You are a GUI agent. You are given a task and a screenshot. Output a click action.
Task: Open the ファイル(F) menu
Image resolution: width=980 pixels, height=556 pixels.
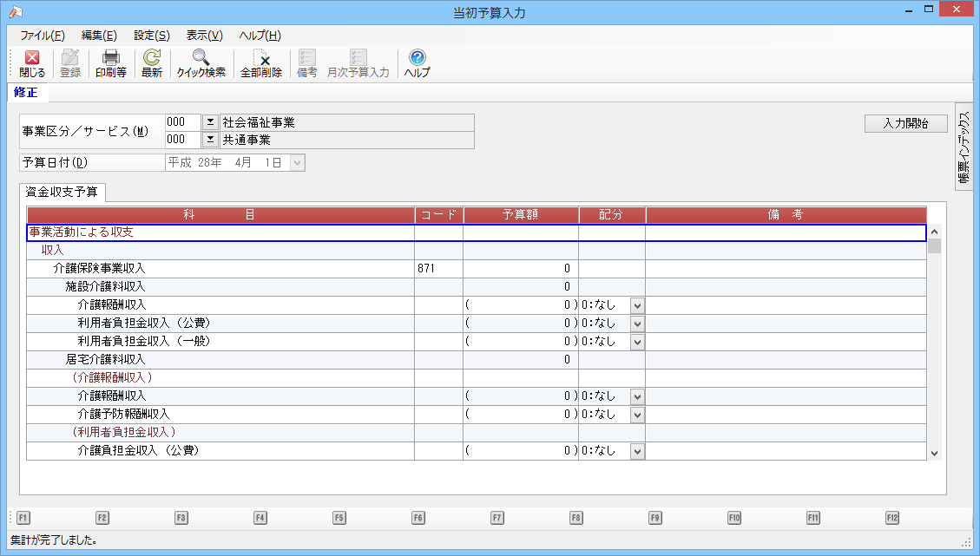(42, 36)
